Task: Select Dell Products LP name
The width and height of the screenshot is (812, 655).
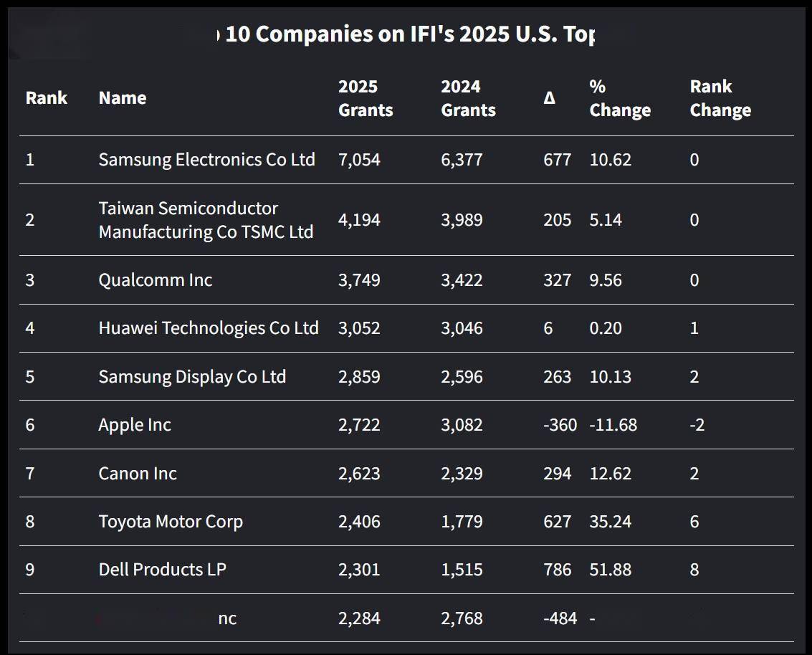Action: [162, 570]
